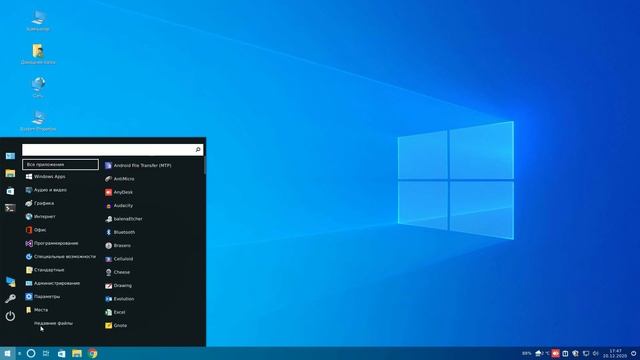Click the magnifier icon in the search box
This screenshot has width=640, height=360.
tap(198, 150)
